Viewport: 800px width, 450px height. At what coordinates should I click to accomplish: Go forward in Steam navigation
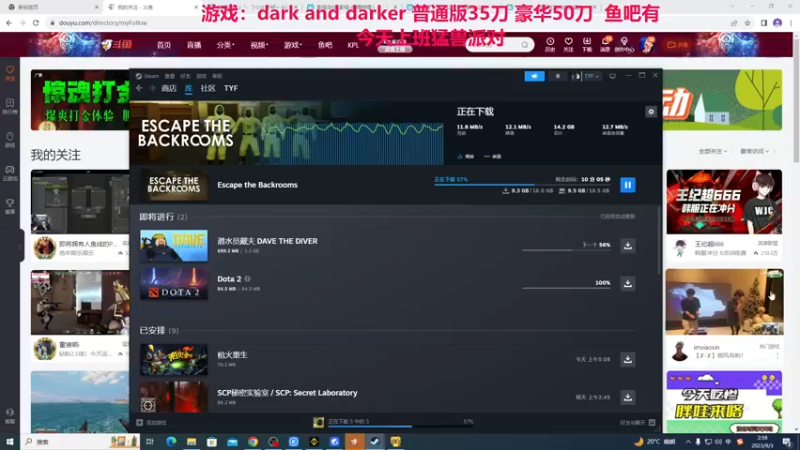tap(152, 88)
